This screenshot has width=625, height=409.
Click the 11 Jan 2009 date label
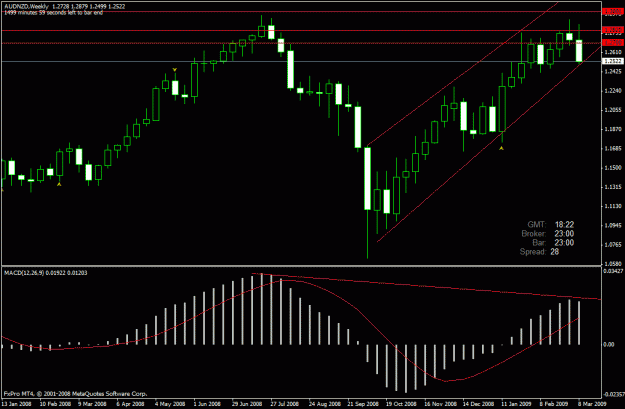516,404
